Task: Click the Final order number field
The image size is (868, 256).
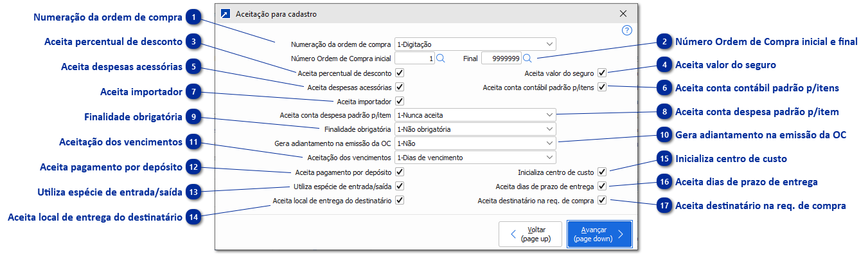Action: 501,59
